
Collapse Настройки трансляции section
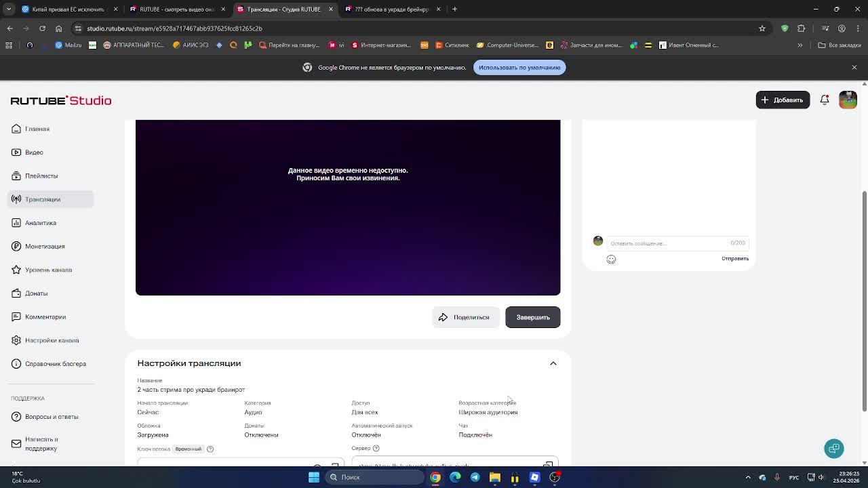coord(553,363)
